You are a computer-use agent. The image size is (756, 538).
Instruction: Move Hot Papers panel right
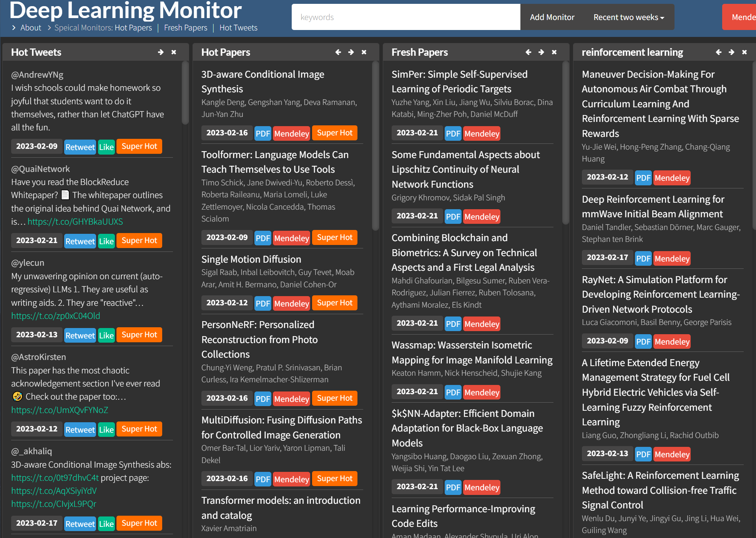click(x=351, y=52)
